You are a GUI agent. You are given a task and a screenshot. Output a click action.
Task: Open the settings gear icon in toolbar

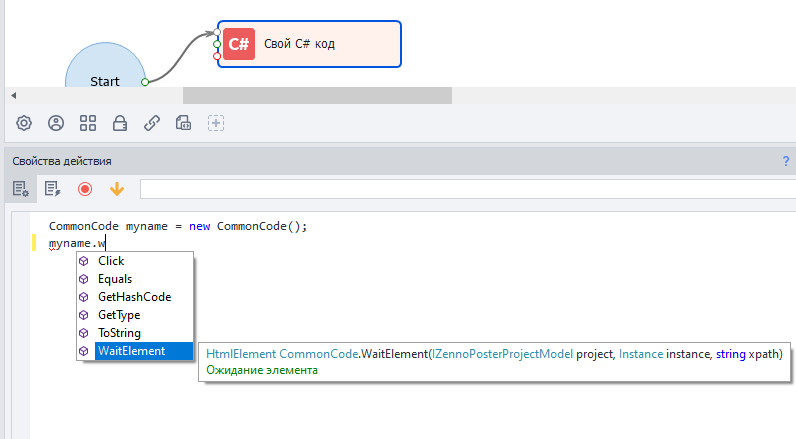[24, 123]
